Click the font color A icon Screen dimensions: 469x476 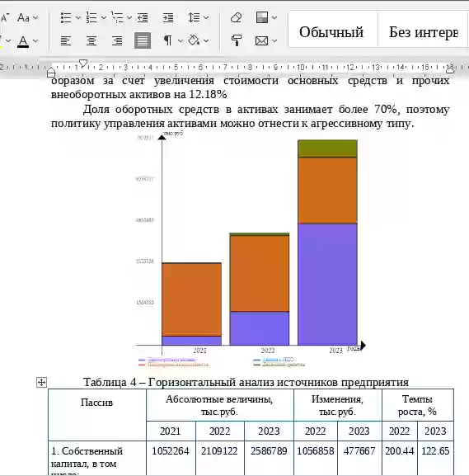pyautogui.click(x=23, y=41)
